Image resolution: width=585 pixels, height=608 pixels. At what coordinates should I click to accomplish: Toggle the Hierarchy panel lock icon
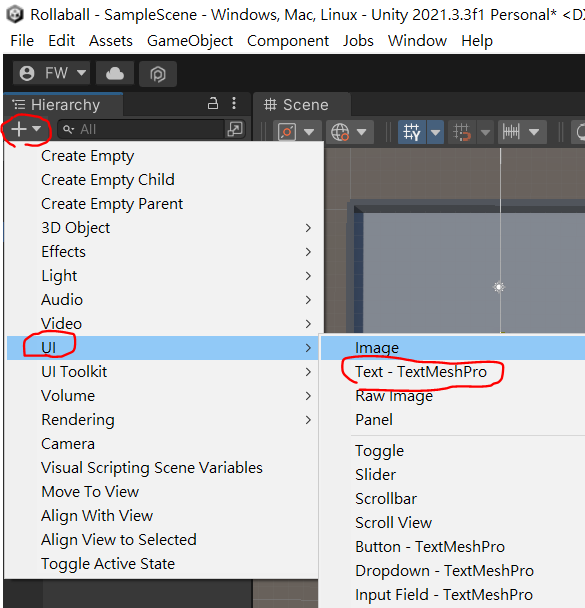tap(212, 104)
